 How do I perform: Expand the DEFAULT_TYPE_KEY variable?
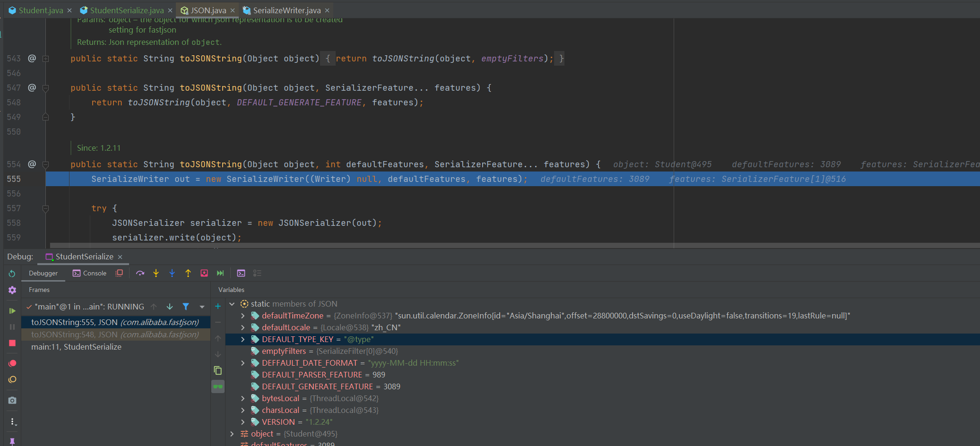pyautogui.click(x=243, y=339)
